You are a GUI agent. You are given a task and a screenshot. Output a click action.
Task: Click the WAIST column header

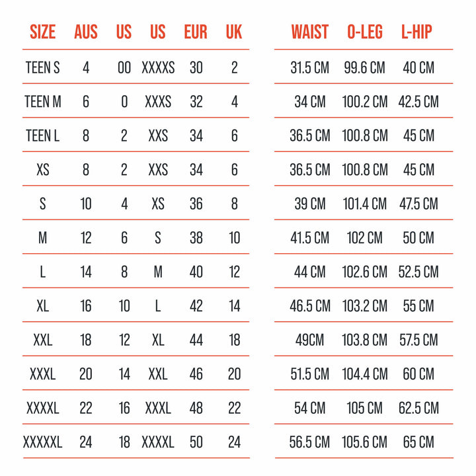point(310,32)
